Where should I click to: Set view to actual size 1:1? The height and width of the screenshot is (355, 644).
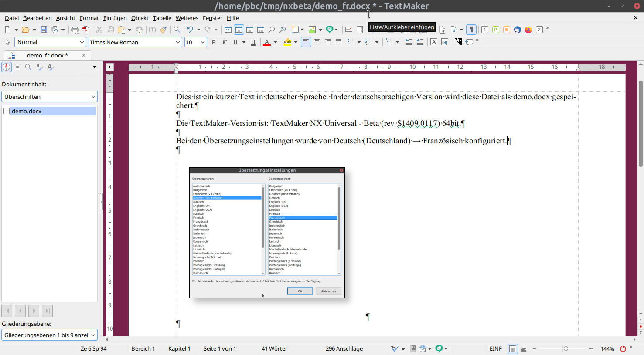[x=228, y=30]
